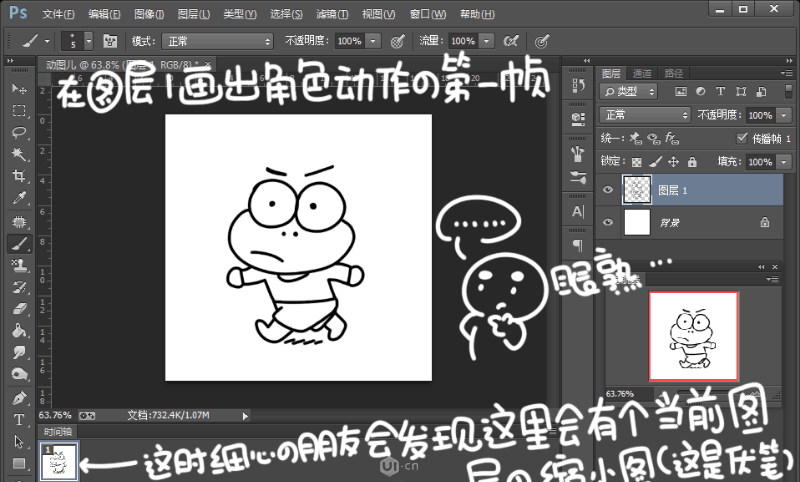Select the Sponge tool

tap(19, 374)
